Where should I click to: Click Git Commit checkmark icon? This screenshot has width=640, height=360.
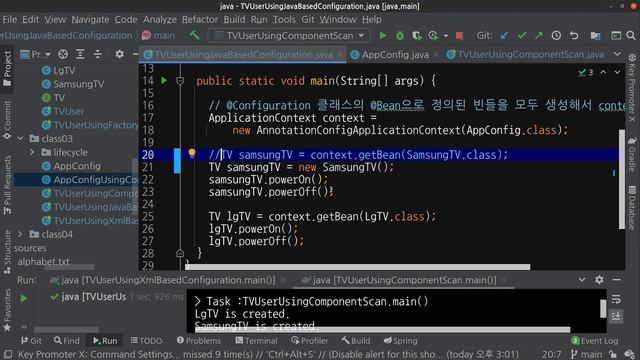click(x=522, y=36)
